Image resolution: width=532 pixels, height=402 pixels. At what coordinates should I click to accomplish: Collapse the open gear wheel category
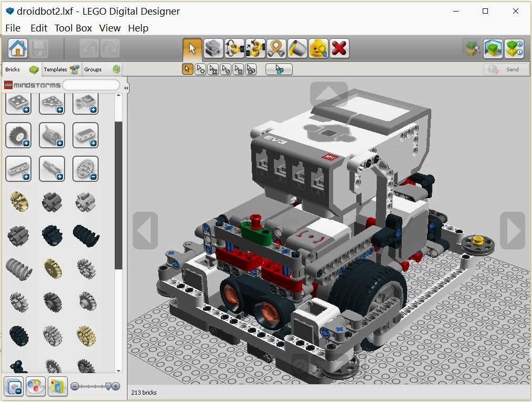tap(86, 169)
